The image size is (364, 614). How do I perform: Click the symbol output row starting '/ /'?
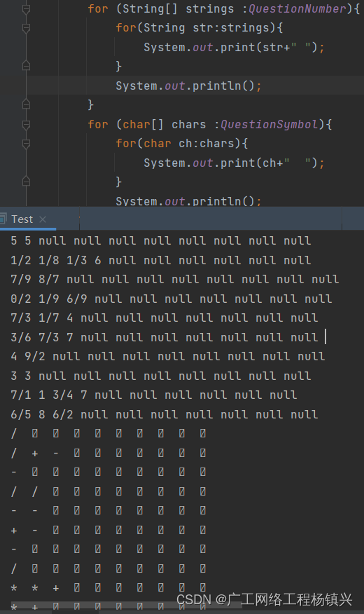(x=108, y=491)
